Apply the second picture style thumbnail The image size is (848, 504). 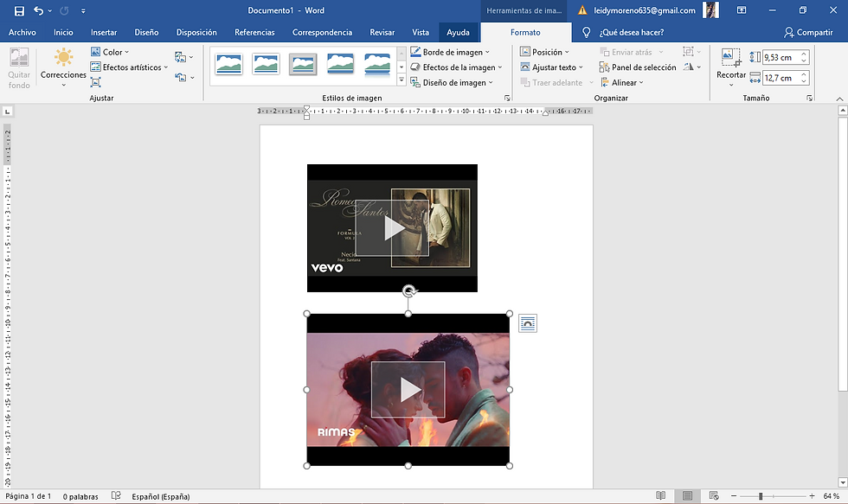point(266,64)
